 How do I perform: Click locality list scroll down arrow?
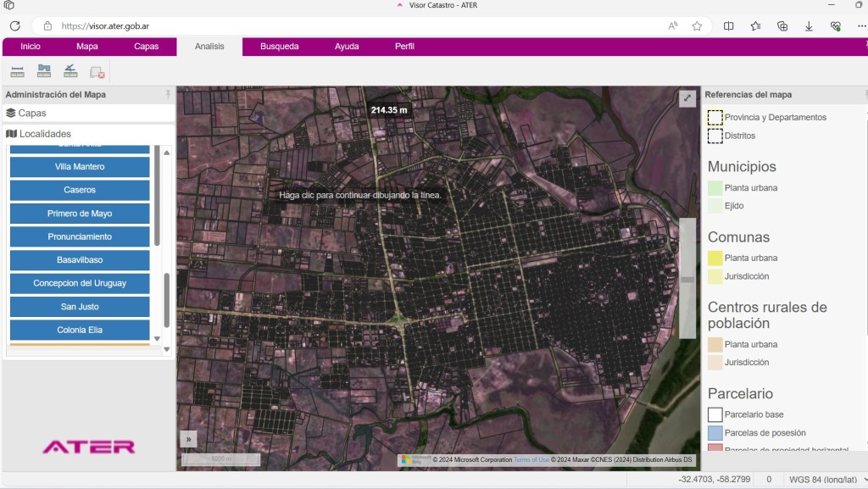coord(157,338)
